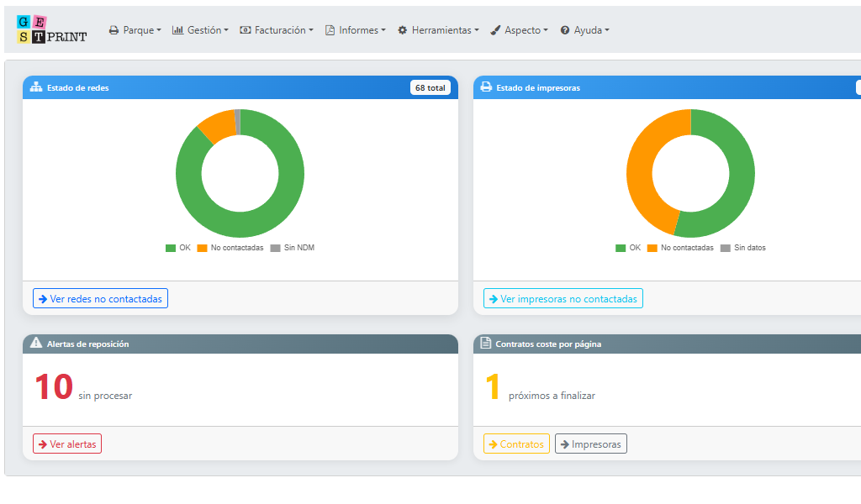Expand the Herramientas menu
This screenshot has width=861, height=504.
(x=438, y=30)
